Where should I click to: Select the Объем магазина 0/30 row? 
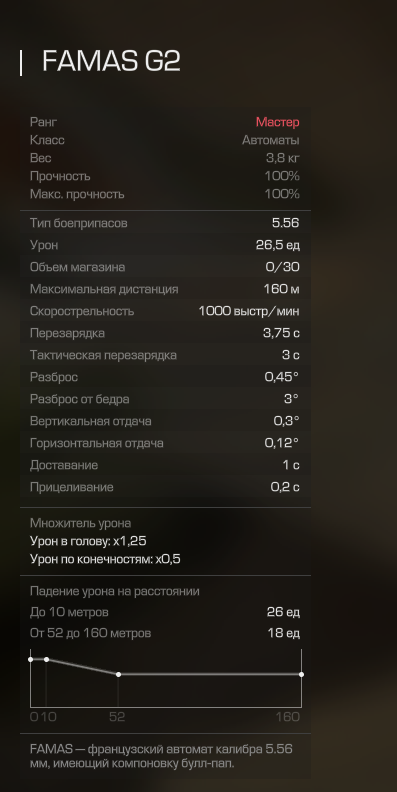(x=165, y=267)
